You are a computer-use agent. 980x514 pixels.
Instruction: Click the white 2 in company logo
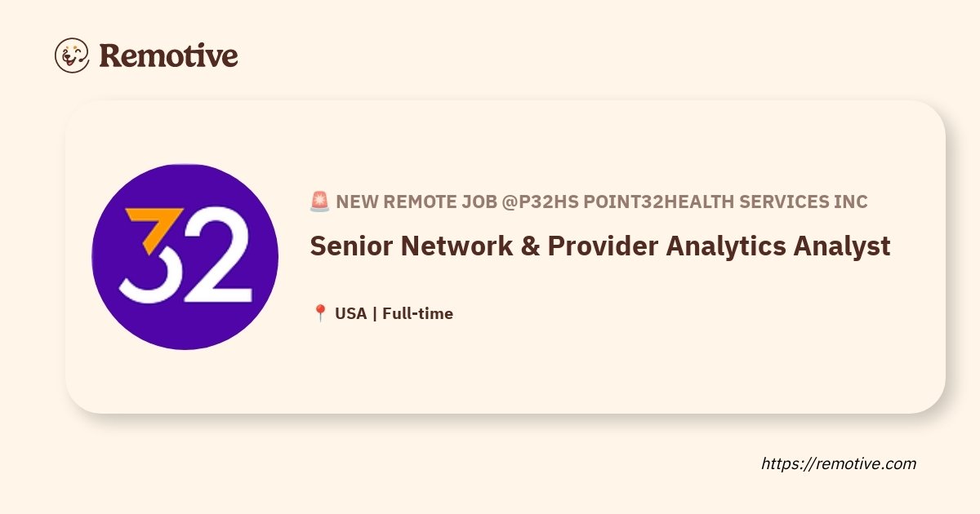click(x=217, y=252)
